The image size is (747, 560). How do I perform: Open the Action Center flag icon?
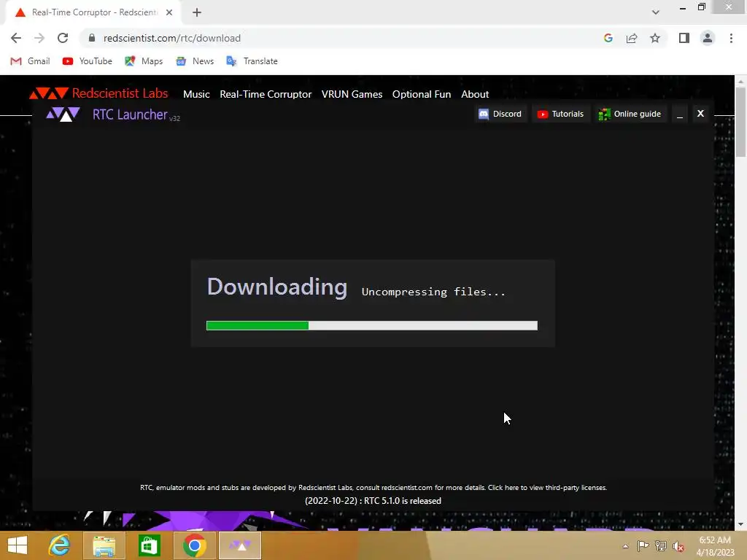click(643, 545)
